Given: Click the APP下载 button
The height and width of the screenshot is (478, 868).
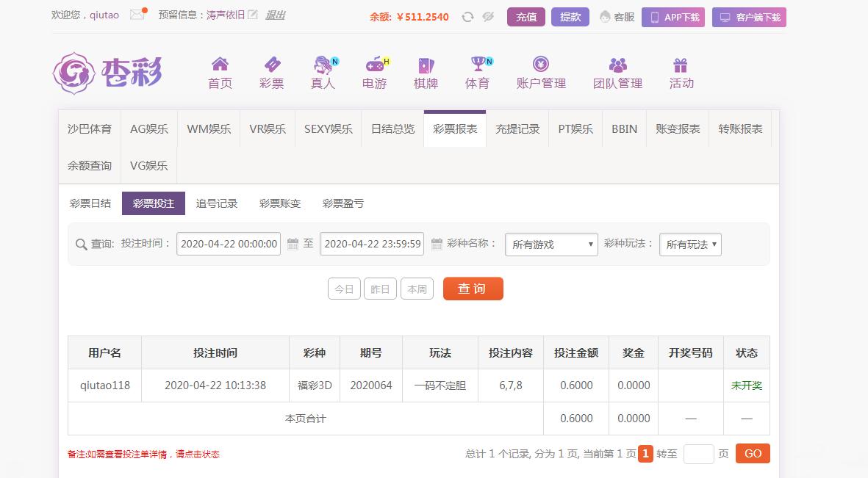Looking at the screenshot, I should [673, 17].
